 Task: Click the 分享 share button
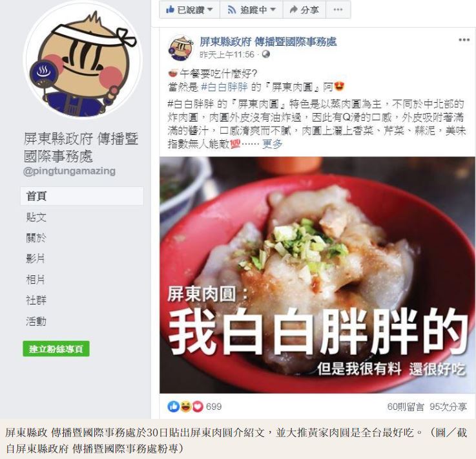pos(304,10)
